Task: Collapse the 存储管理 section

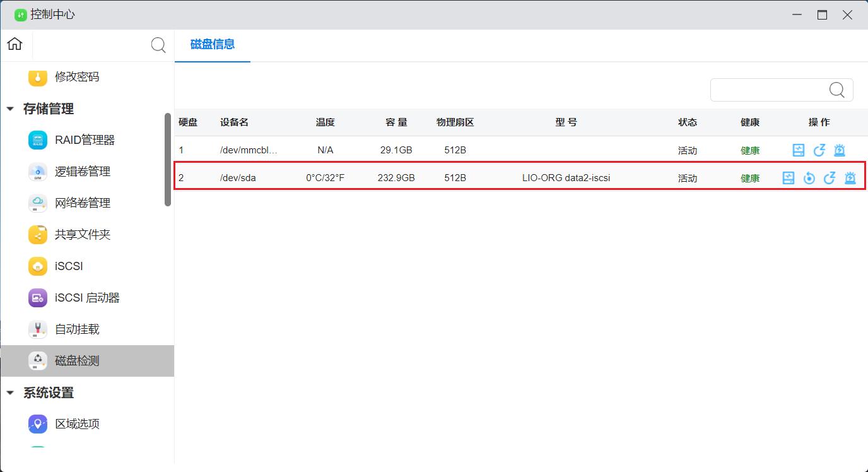Action: [10, 109]
